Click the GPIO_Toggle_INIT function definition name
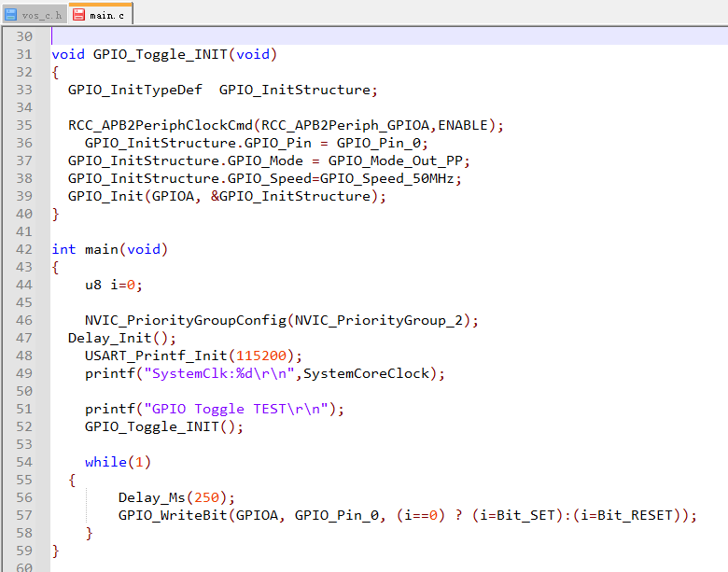Viewport: 728px width, 572px height. (161, 55)
